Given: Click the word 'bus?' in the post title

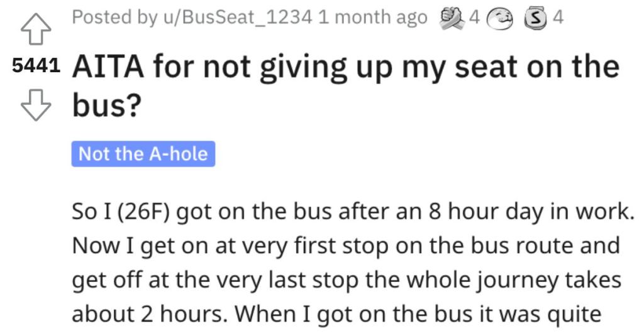Looking at the screenshot, I should point(107,105).
